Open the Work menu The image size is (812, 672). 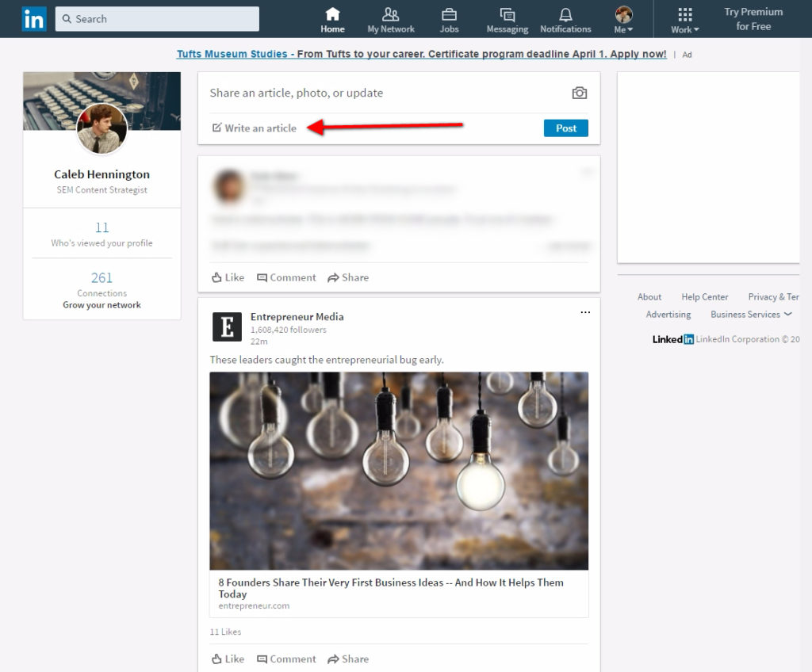pyautogui.click(x=683, y=18)
